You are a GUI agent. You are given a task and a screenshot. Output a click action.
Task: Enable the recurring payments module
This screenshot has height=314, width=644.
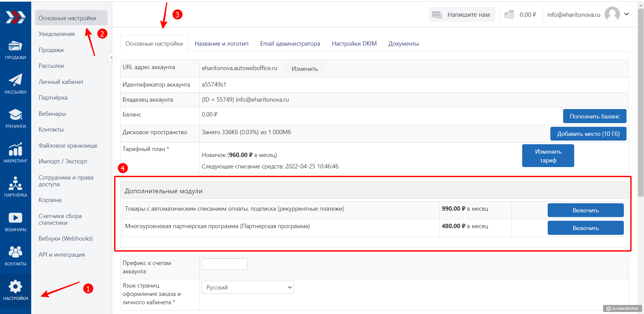585,210
